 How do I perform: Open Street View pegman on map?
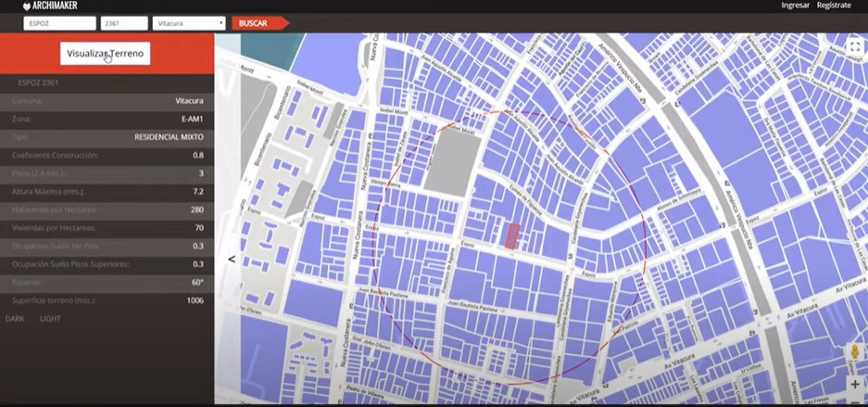[853, 353]
